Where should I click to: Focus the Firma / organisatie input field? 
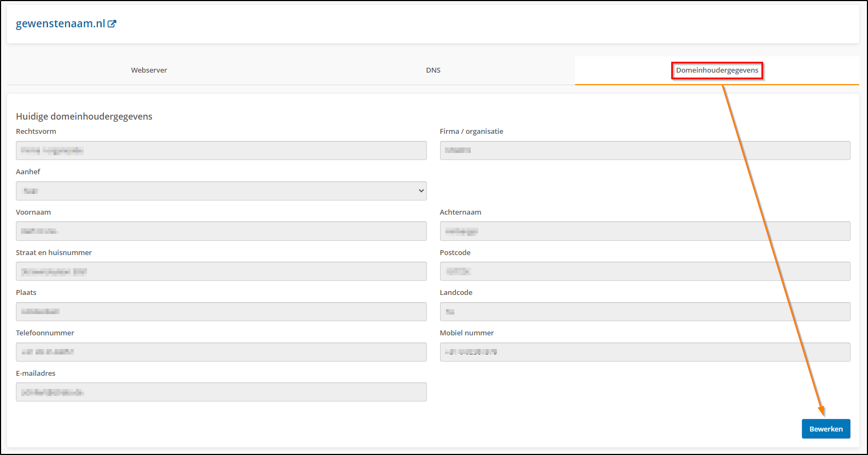pyautogui.click(x=644, y=151)
